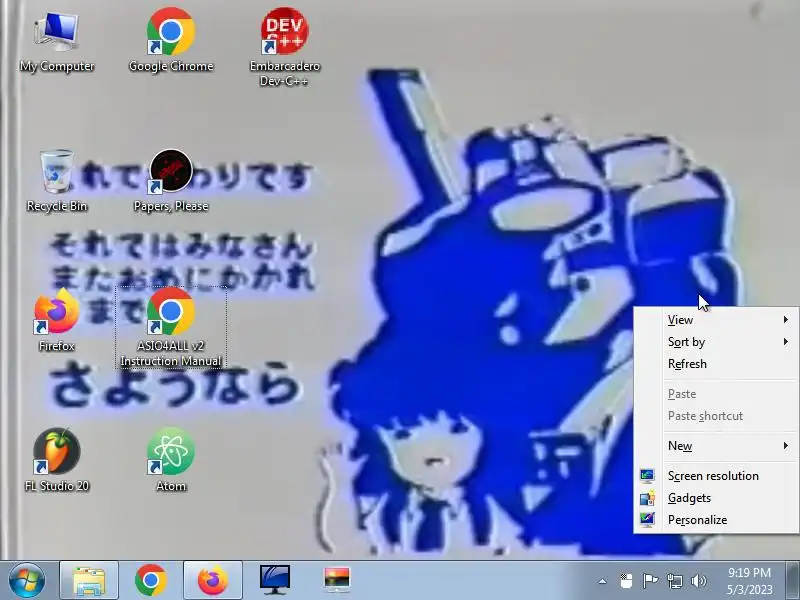Click the Screen resolution monitor icon
Screen dimensions: 800x600
coord(647,476)
